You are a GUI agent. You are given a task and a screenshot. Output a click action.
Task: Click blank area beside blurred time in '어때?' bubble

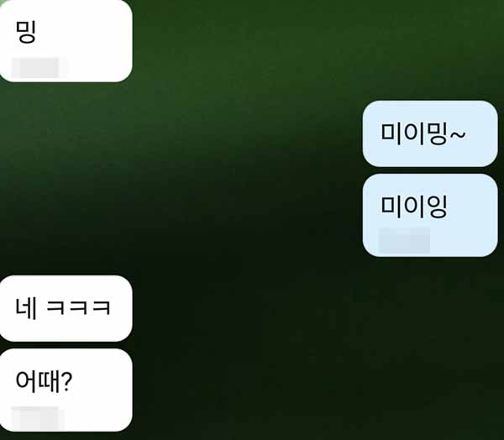tap(97, 417)
